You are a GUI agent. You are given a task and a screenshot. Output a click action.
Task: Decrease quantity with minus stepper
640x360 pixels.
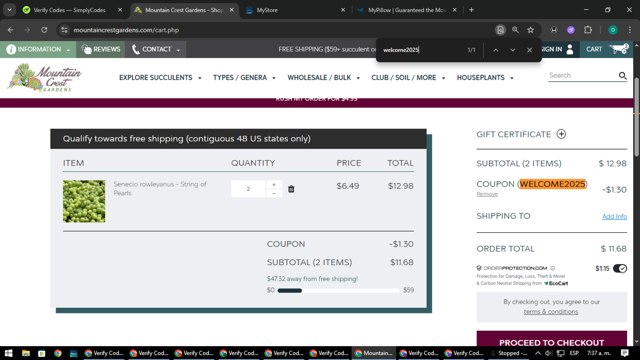coord(274,193)
